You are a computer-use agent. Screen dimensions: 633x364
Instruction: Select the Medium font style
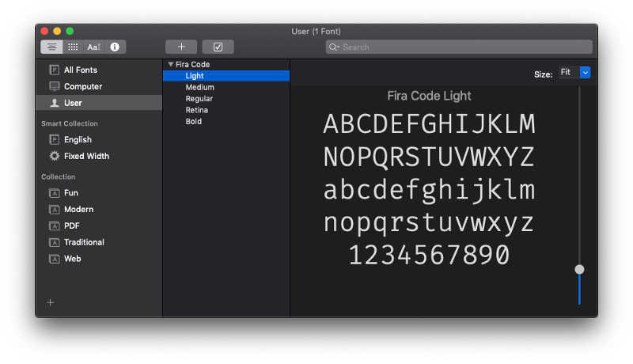click(199, 87)
